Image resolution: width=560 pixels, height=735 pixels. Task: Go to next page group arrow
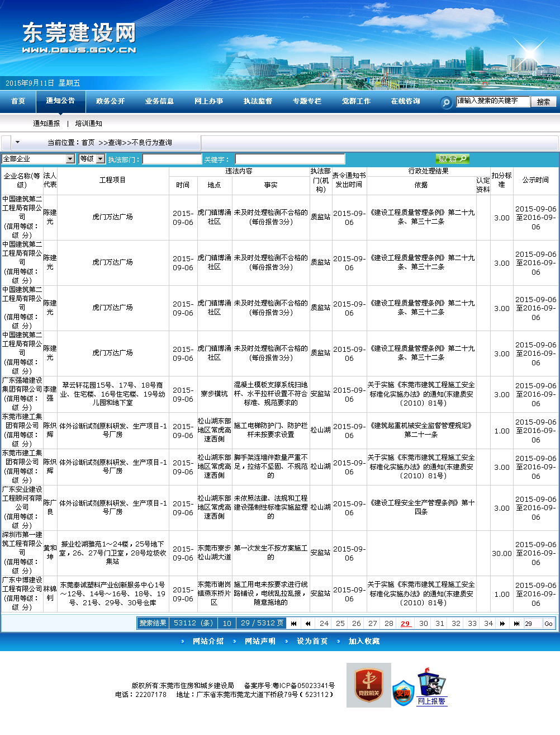[x=502, y=623]
